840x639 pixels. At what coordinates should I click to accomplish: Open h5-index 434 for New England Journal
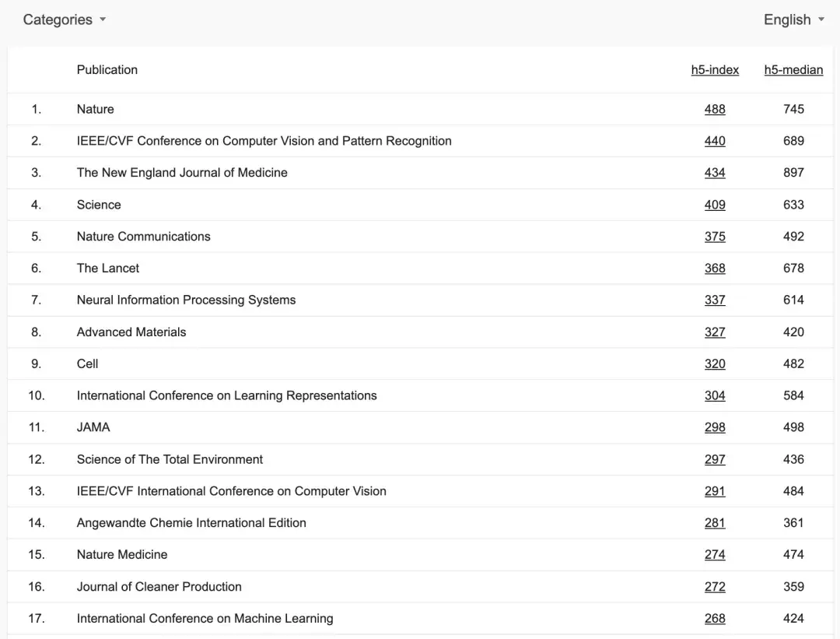pyautogui.click(x=715, y=172)
